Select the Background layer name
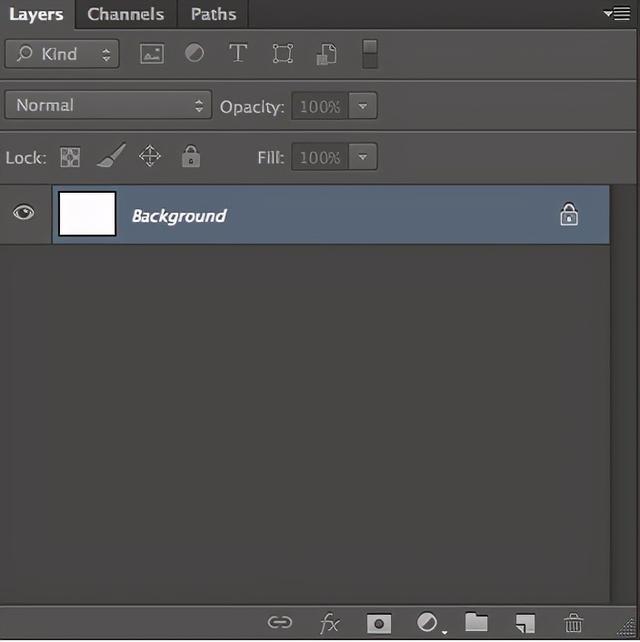The height and width of the screenshot is (642, 640). [x=179, y=216]
